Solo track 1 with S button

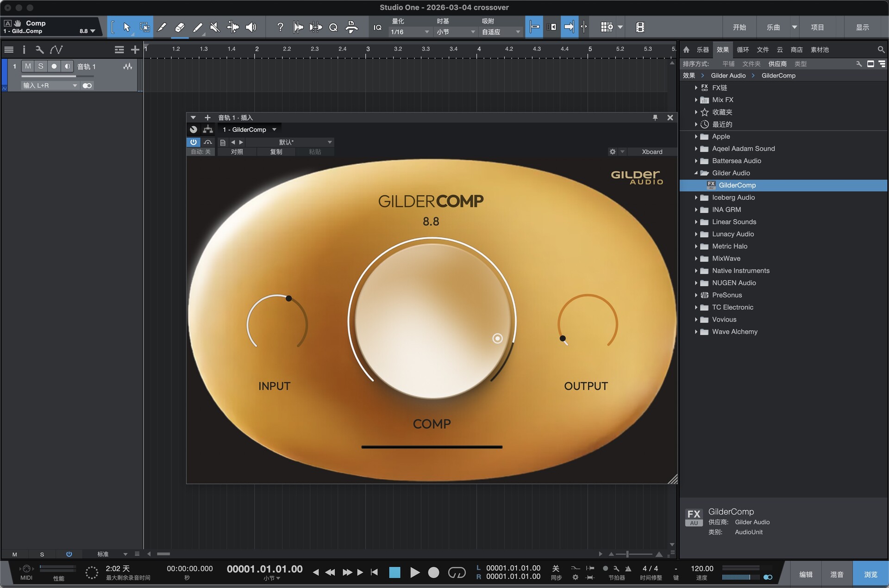point(41,66)
